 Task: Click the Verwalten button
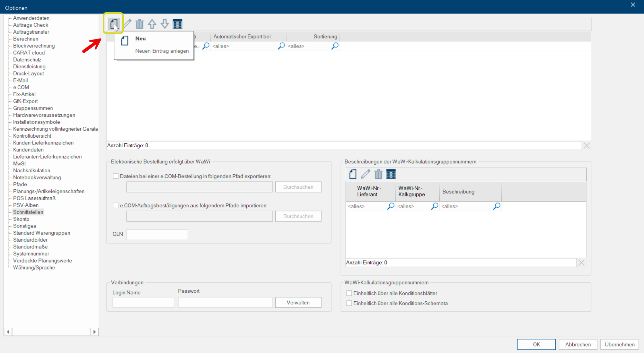pyautogui.click(x=298, y=302)
